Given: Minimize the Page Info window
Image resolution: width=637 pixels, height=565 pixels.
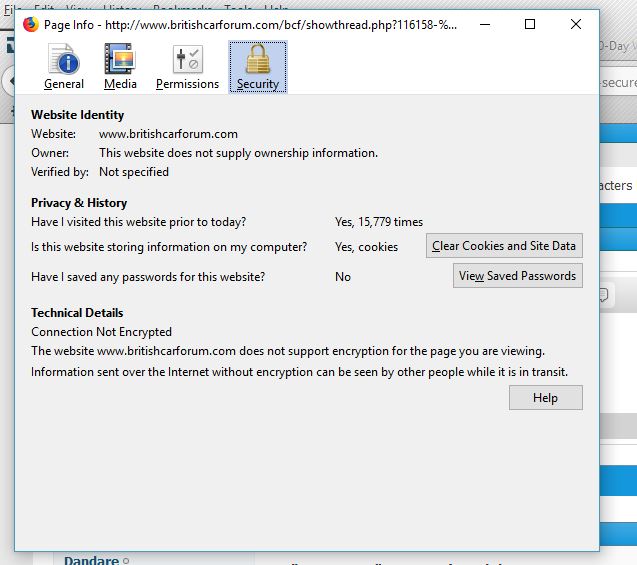Looking at the screenshot, I should coord(485,24).
